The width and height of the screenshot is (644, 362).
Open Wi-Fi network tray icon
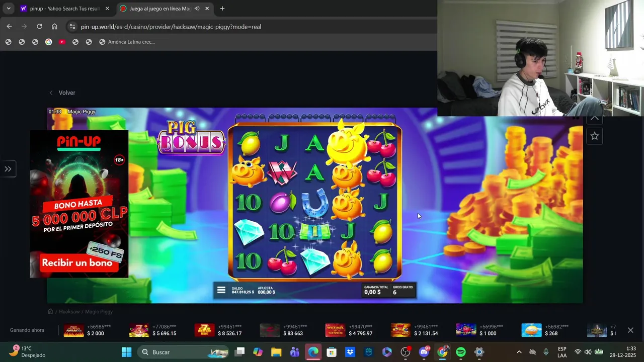click(578, 352)
